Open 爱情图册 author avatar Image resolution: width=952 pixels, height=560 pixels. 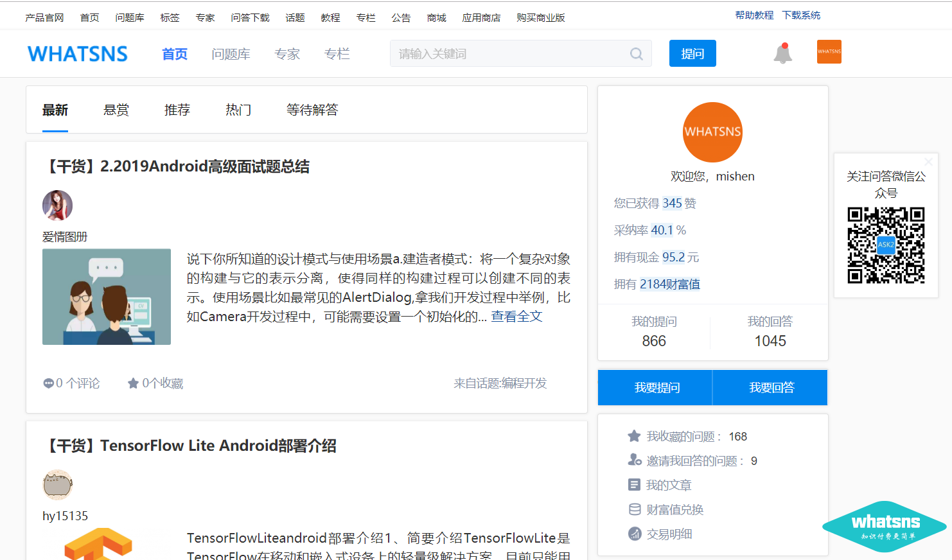pos(57,206)
